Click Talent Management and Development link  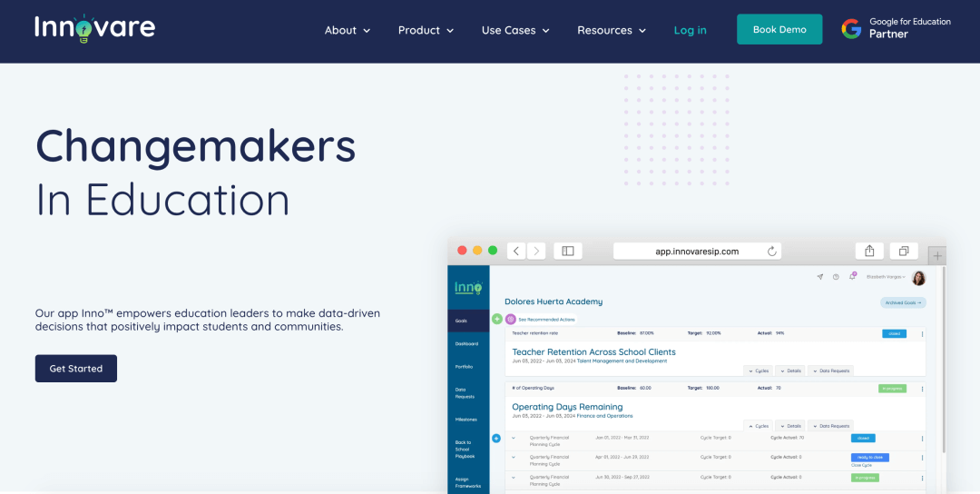(x=622, y=361)
